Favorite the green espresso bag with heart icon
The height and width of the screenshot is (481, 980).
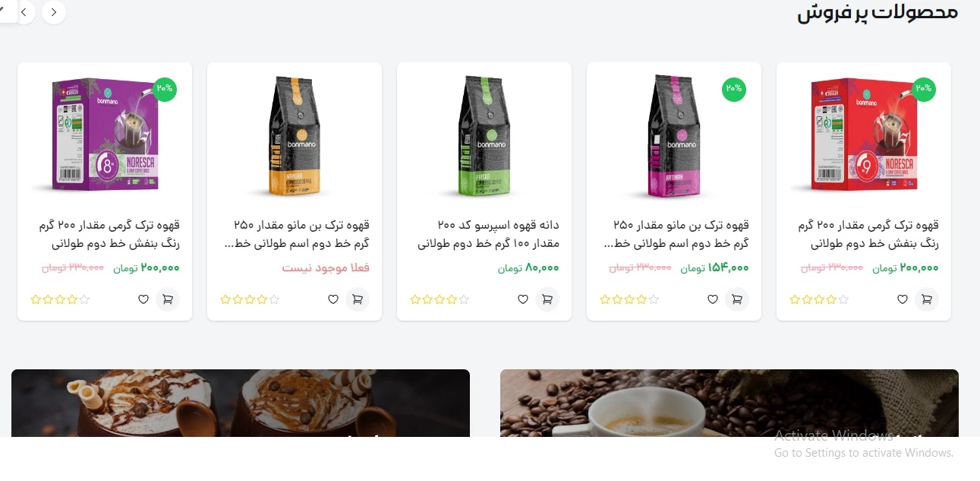(x=522, y=299)
